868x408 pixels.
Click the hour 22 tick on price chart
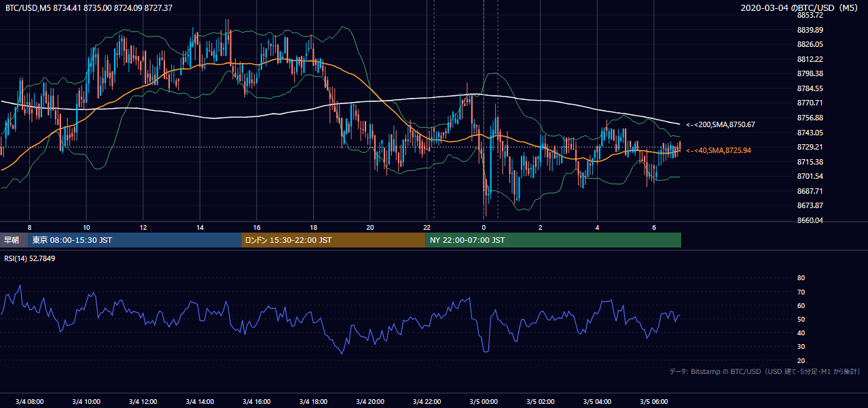point(427,227)
